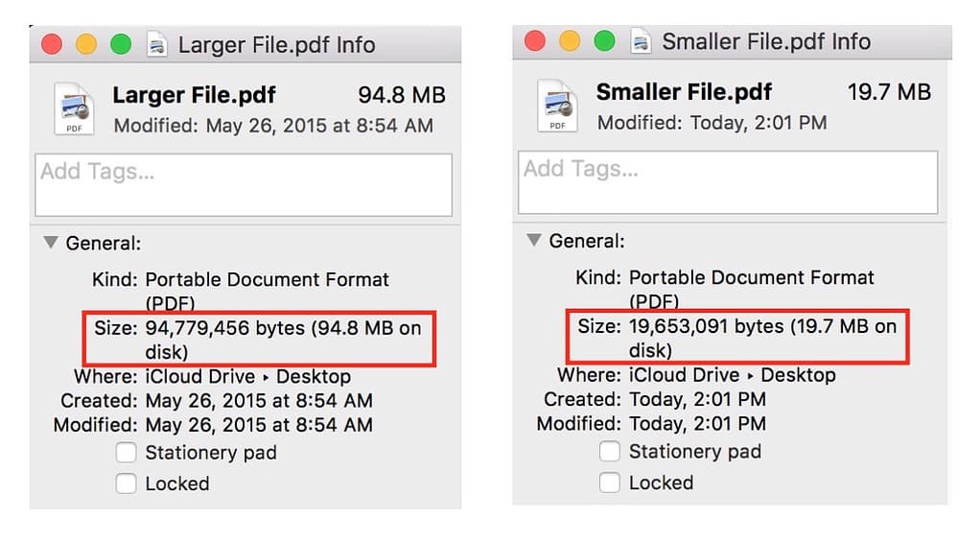980x543 pixels.
Task: Collapse the General section in Larger File.pdf Info
Action: (x=51, y=244)
